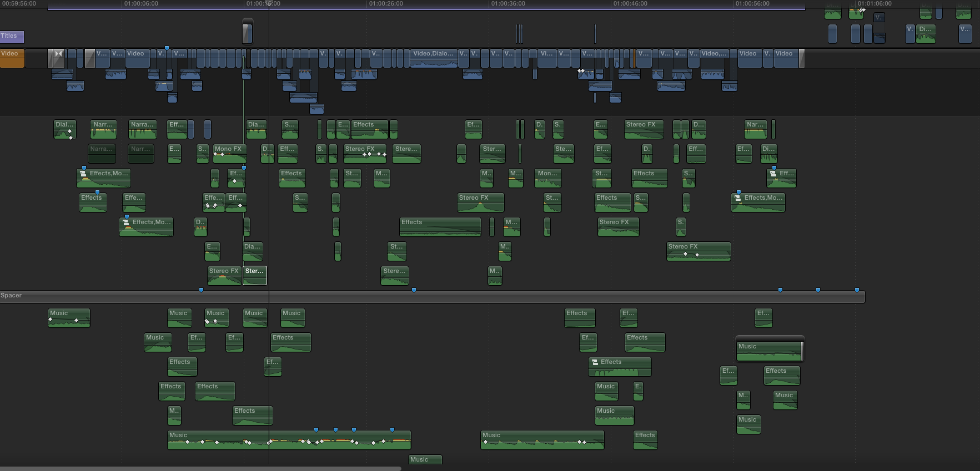
Task: Select the cut-off Music clip at bottom edge
Action: [x=425, y=460]
